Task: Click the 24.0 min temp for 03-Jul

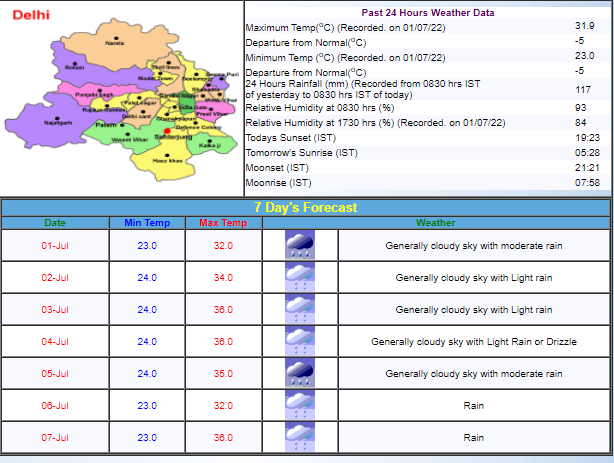Action: pyautogui.click(x=147, y=309)
